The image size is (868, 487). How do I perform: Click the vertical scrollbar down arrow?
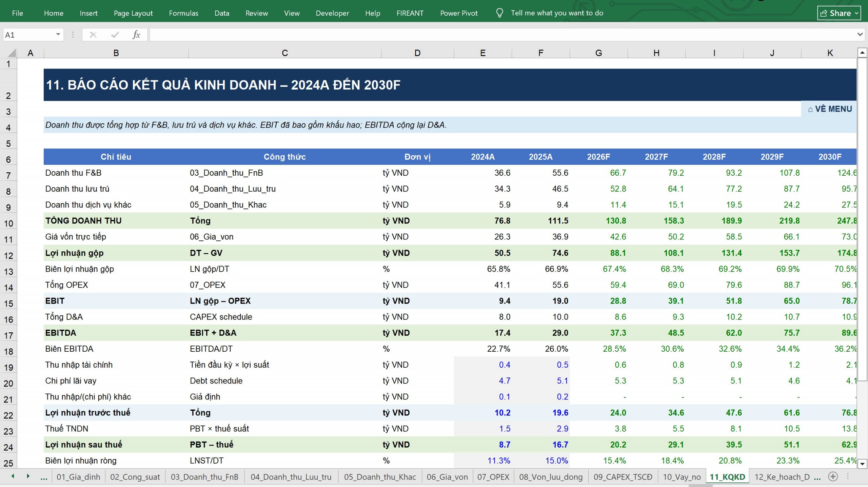click(x=862, y=463)
